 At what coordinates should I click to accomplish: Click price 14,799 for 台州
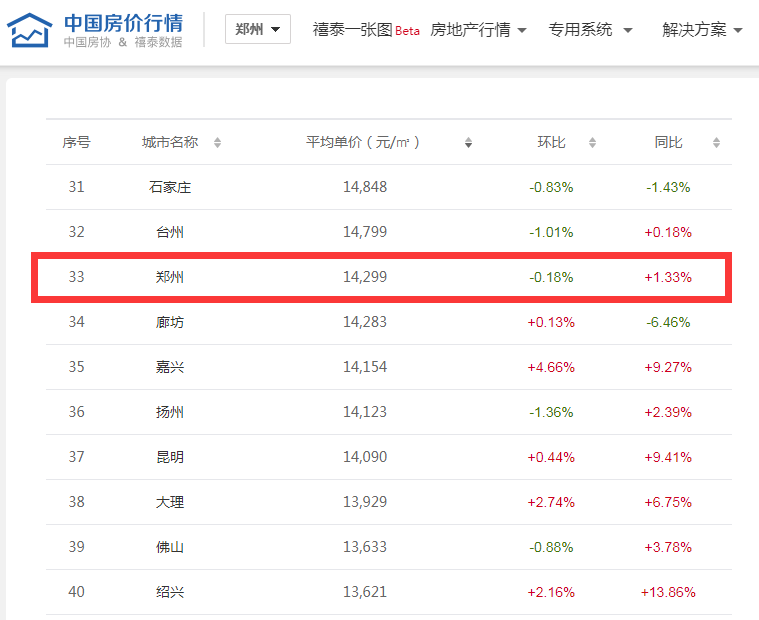pyautogui.click(x=365, y=232)
